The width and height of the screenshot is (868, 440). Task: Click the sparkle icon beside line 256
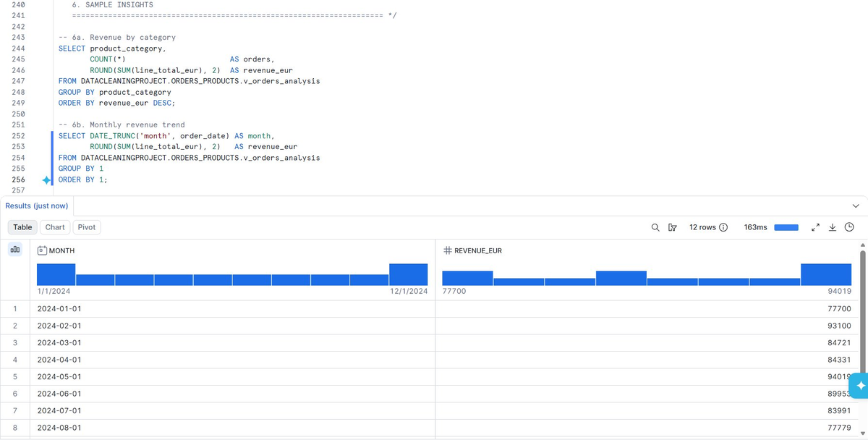pyautogui.click(x=47, y=179)
